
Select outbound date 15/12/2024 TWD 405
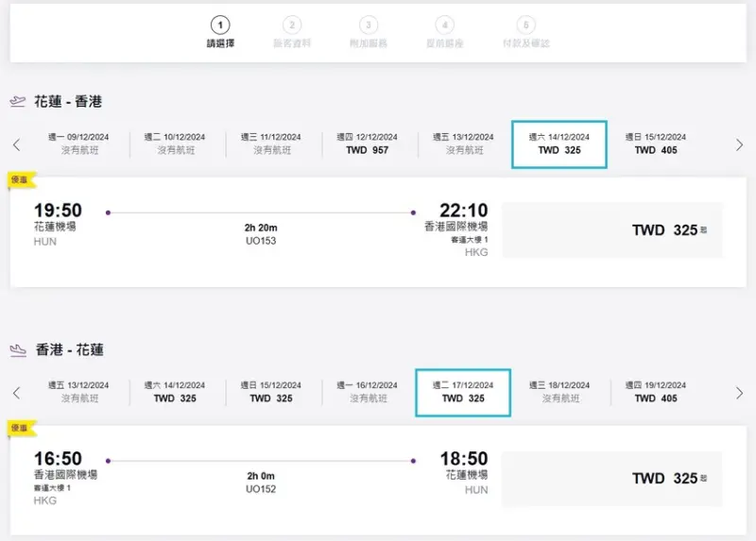pyautogui.click(x=655, y=144)
